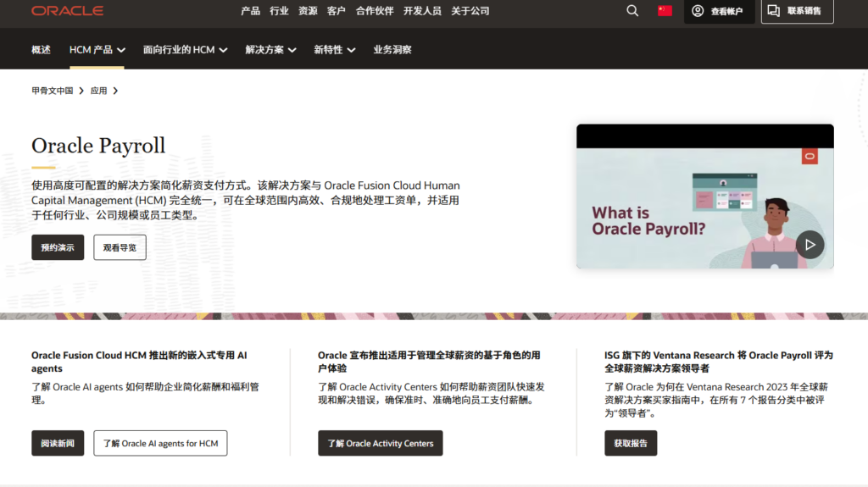This screenshot has width=868, height=487.
Task: Open the 概述 overview tab
Action: [41, 50]
